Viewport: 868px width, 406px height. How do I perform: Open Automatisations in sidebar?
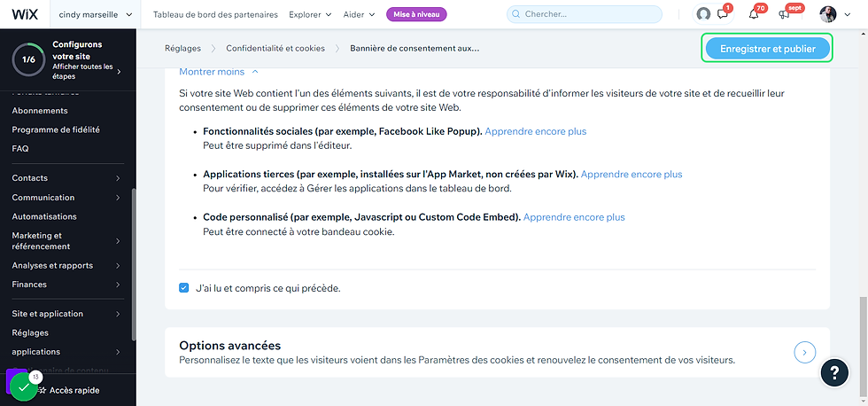pyautogui.click(x=44, y=216)
